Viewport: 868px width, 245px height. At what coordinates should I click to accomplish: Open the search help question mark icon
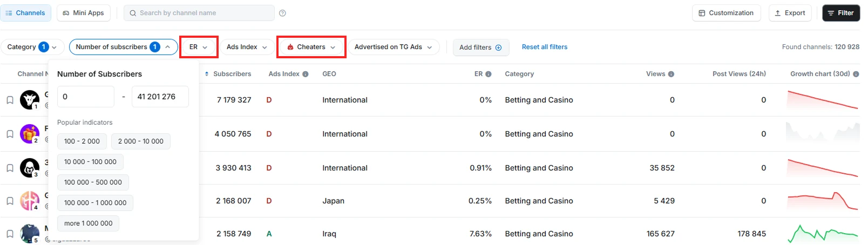[282, 13]
